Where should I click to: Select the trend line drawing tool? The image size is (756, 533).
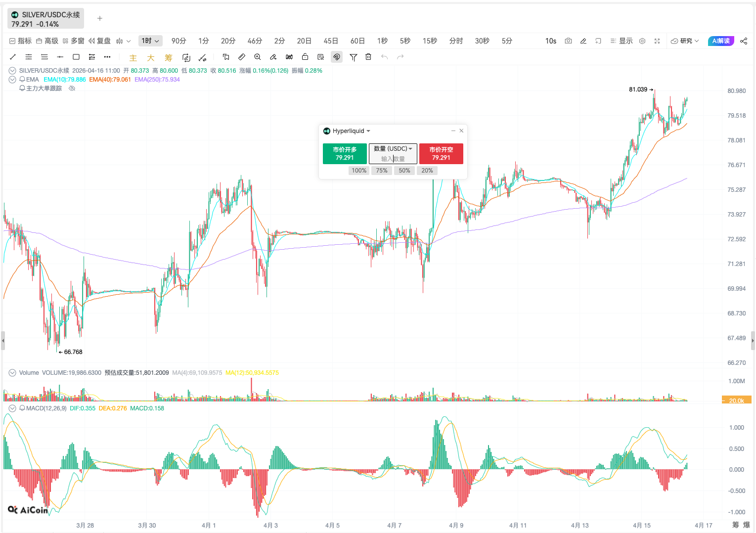coord(13,57)
